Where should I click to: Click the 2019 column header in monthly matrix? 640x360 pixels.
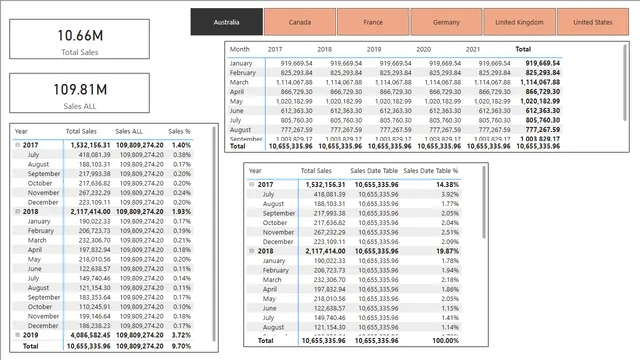(x=374, y=49)
